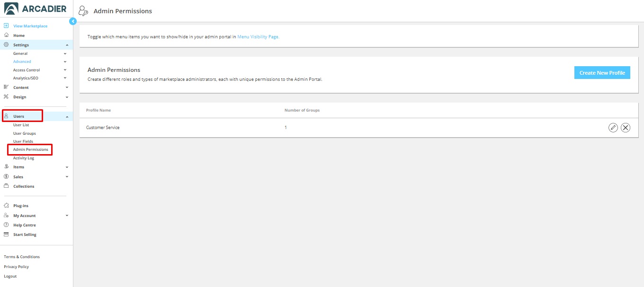Click the Profile Name column header

click(x=98, y=110)
